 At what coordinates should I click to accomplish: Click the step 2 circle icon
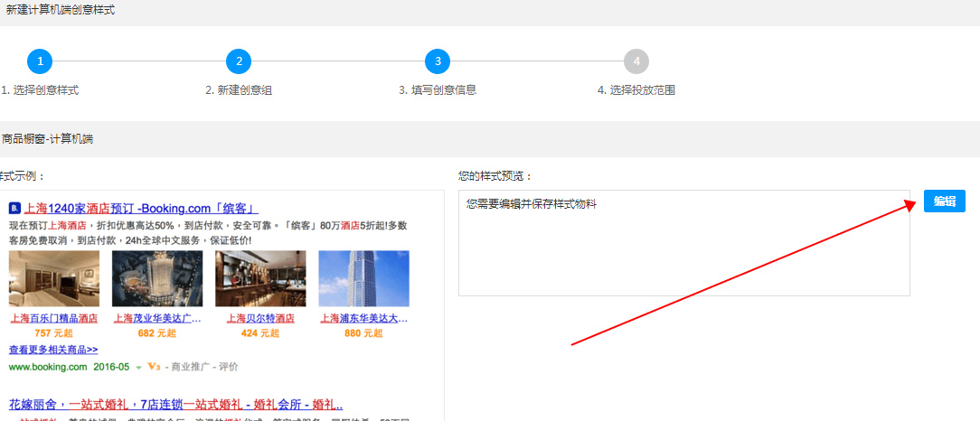[x=239, y=61]
